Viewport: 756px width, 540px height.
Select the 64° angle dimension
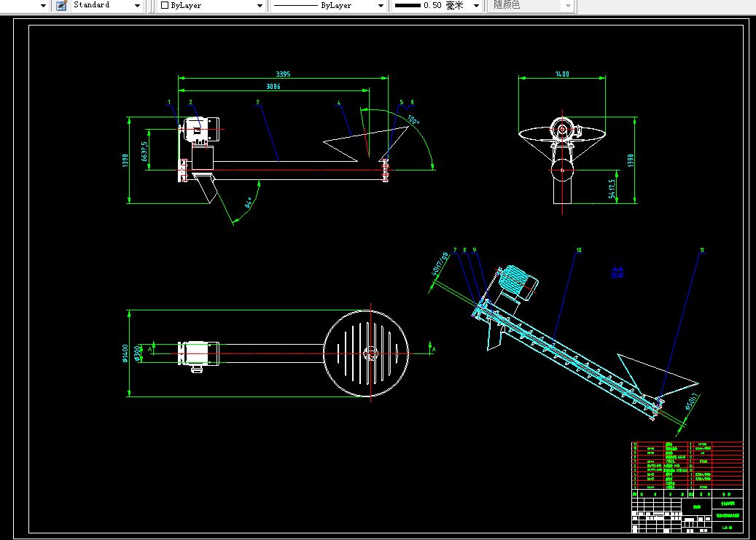coord(249,202)
